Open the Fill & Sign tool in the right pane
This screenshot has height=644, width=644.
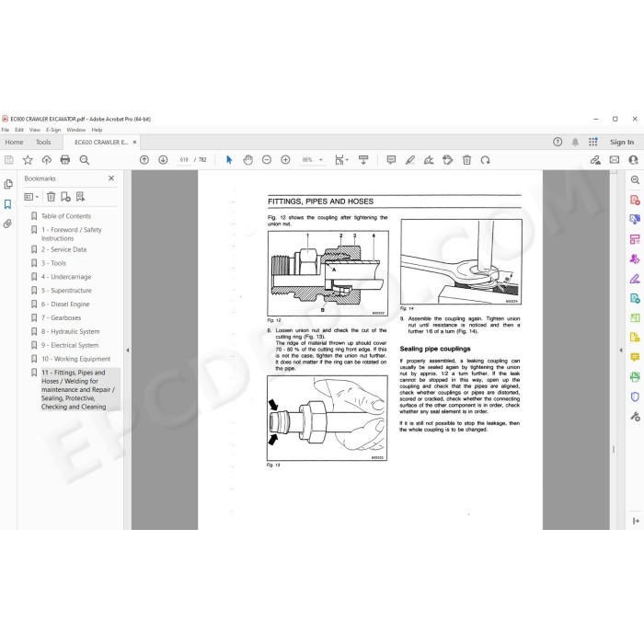point(635,279)
